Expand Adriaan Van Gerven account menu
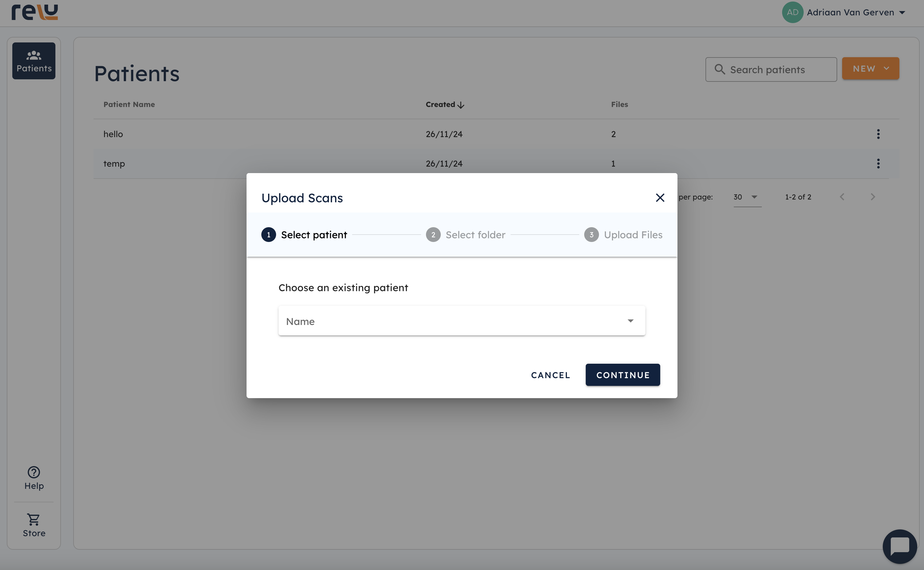The height and width of the screenshot is (570, 924). 850,12
